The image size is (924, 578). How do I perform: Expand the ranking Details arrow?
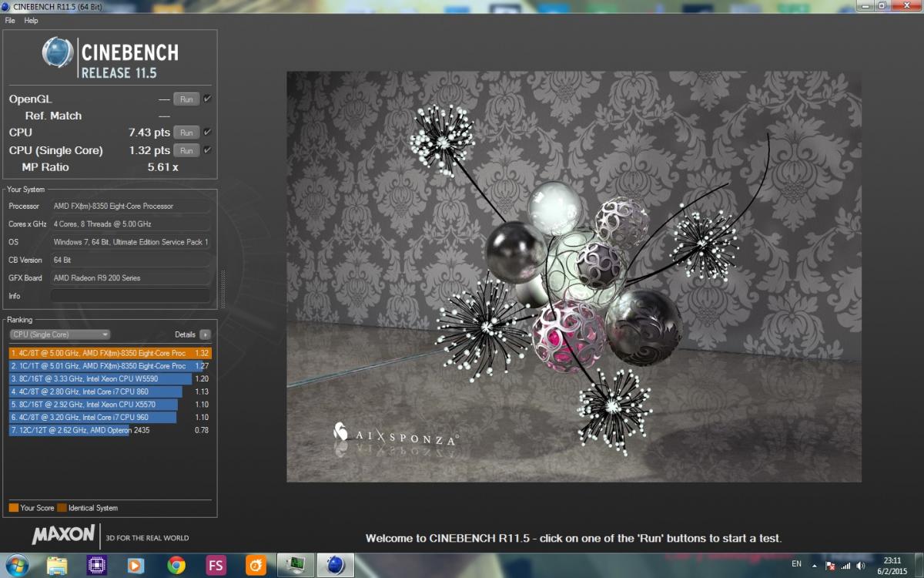(205, 334)
